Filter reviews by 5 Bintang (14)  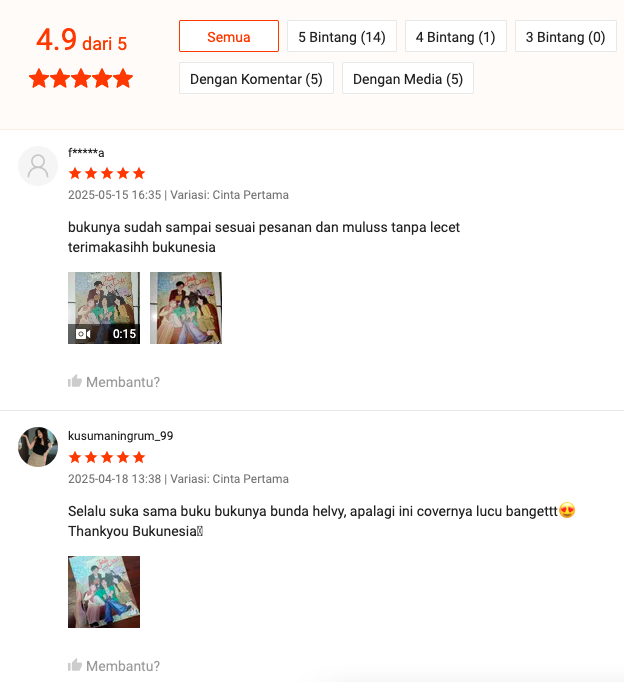(x=342, y=36)
